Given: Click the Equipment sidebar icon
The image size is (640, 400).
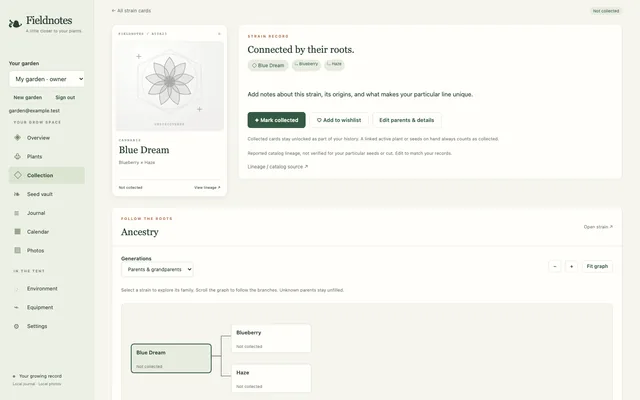Looking at the screenshot, I should tap(16, 307).
